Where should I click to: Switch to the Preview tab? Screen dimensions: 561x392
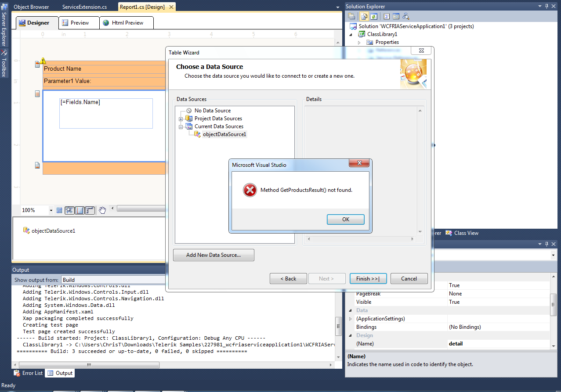click(79, 23)
